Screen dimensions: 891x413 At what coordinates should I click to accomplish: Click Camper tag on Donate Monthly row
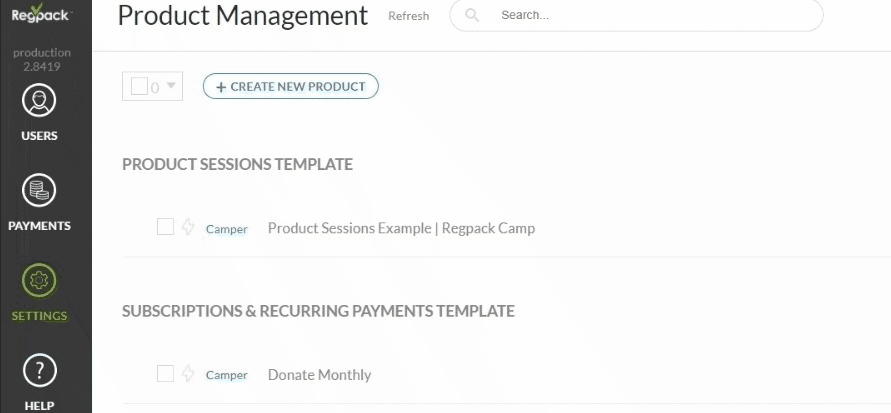227,376
